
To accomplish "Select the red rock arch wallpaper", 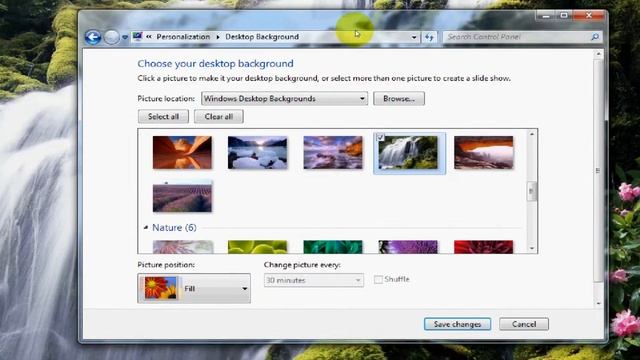I will [x=484, y=152].
